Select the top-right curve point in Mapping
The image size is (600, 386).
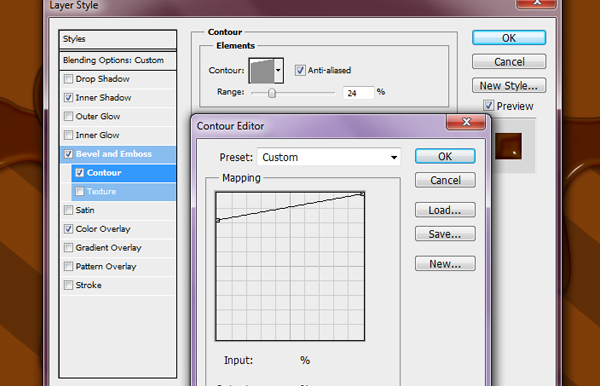coord(362,194)
